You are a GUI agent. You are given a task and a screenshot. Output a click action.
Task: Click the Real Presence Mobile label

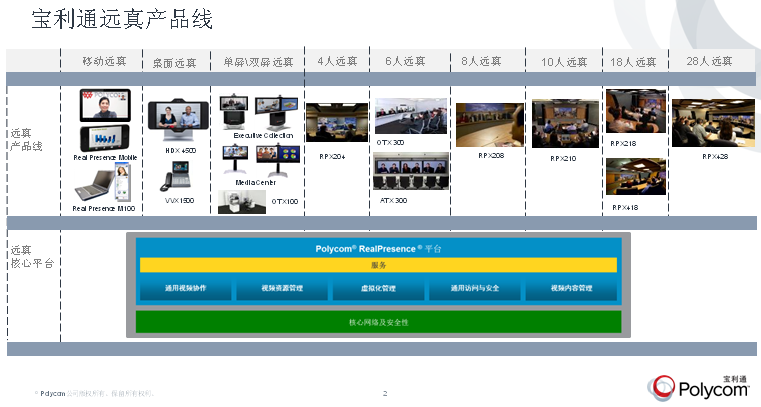[x=105, y=158]
